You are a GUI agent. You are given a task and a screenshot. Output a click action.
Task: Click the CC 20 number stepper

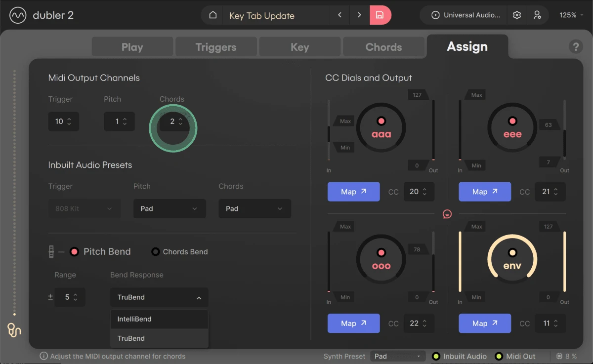(419, 192)
